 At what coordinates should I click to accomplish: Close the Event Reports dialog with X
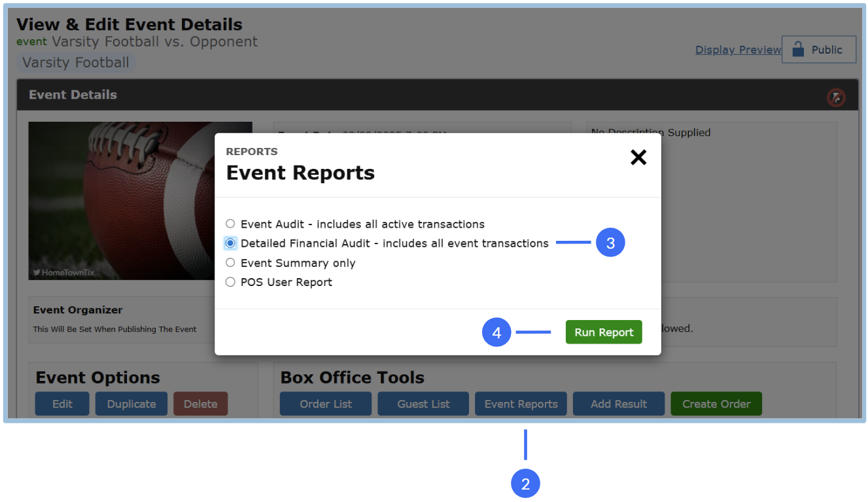click(x=638, y=157)
